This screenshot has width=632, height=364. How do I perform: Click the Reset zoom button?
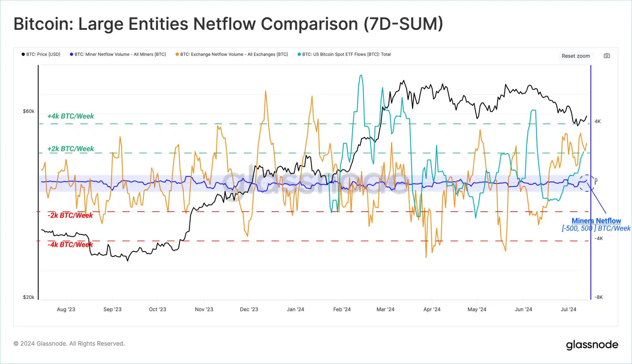click(575, 56)
